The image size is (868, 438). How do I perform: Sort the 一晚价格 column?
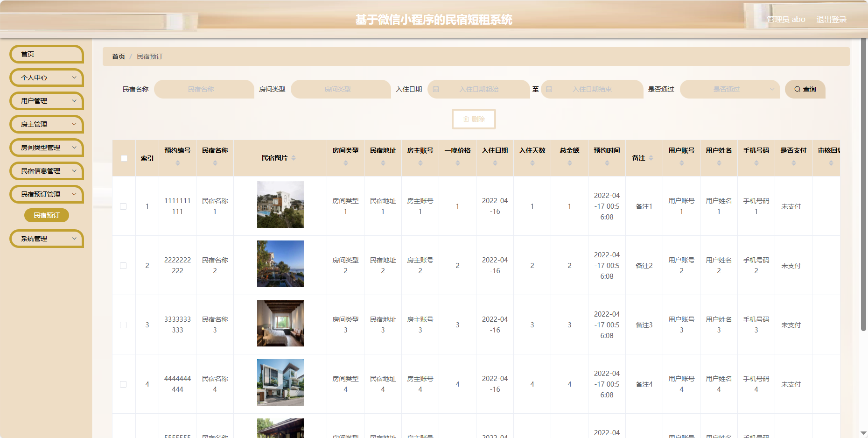(457, 163)
